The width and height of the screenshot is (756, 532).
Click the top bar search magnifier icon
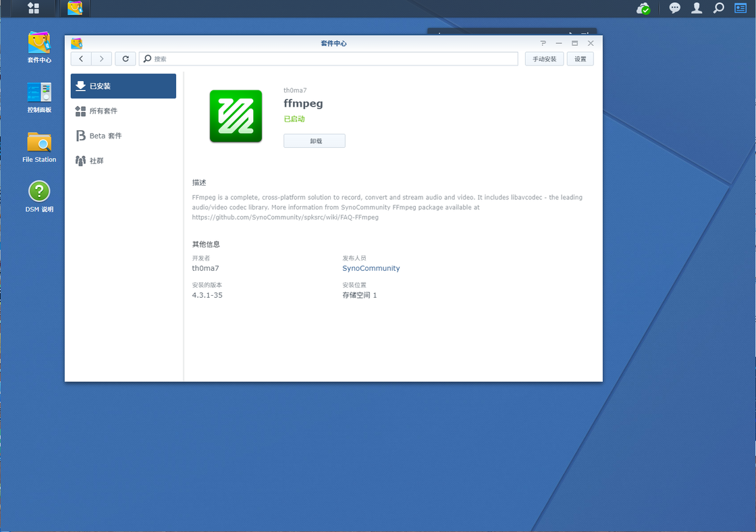point(718,8)
